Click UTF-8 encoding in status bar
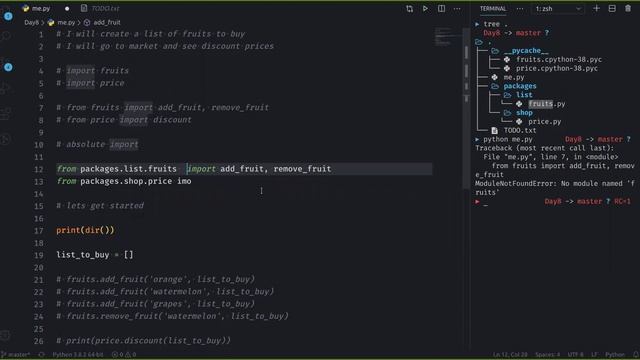The width and height of the screenshot is (640, 360). pyautogui.click(x=576, y=355)
